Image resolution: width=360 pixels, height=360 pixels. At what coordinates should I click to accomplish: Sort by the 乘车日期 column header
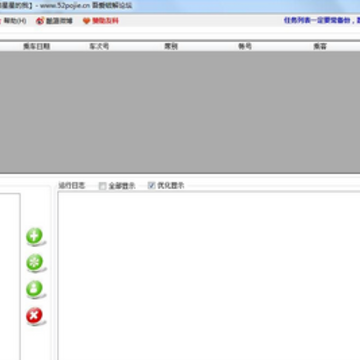36,47
